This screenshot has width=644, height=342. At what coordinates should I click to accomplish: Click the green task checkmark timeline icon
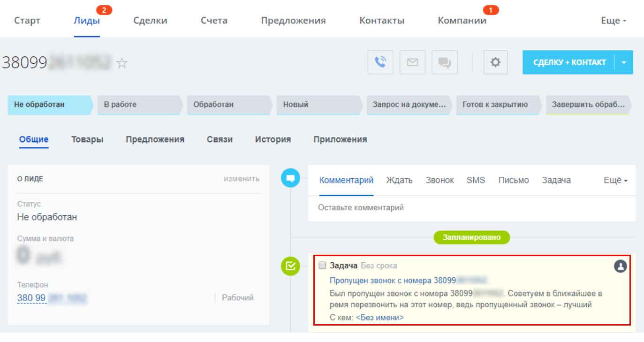click(x=290, y=266)
